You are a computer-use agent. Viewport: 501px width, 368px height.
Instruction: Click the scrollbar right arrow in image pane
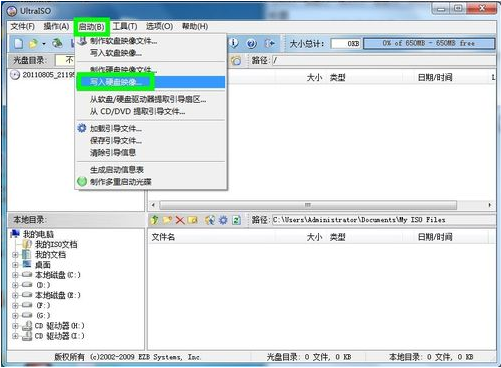[489, 205]
